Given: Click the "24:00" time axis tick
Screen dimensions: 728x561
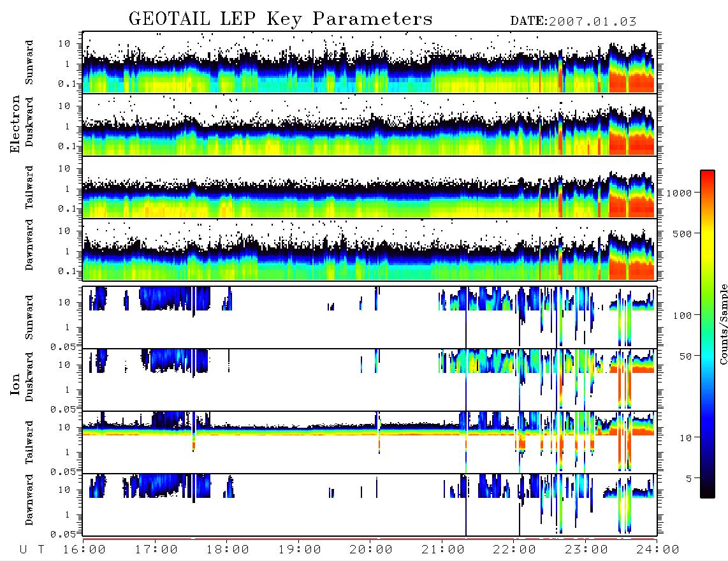Looking at the screenshot, I should 659,550.
